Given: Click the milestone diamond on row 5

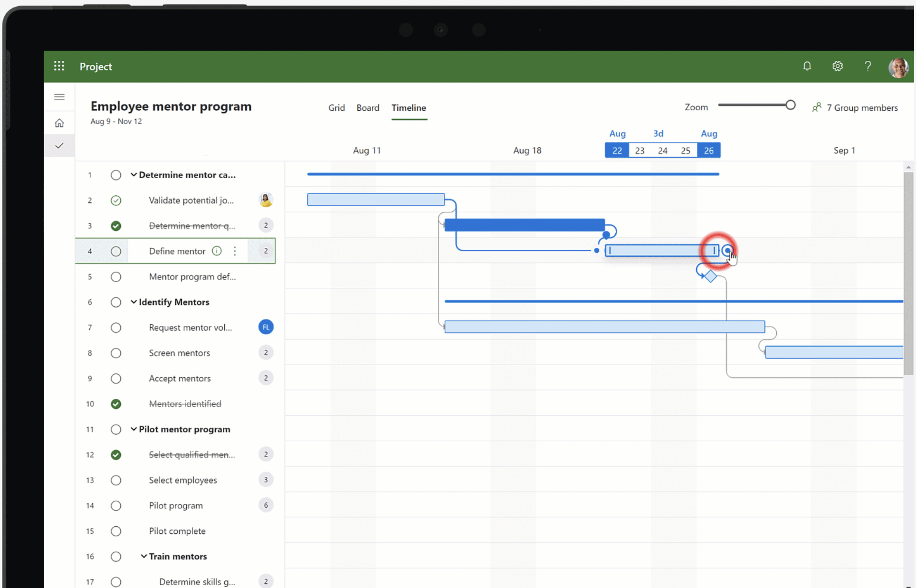Looking at the screenshot, I should tap(709, 275).
